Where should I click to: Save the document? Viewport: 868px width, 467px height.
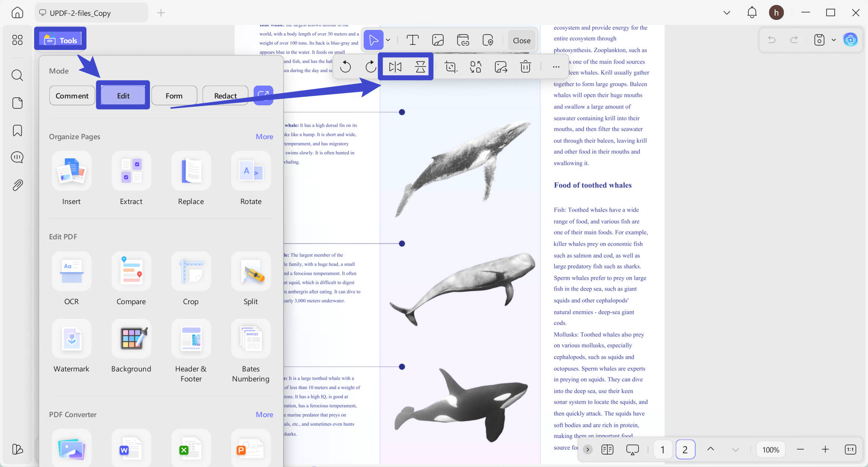point(819,40)
